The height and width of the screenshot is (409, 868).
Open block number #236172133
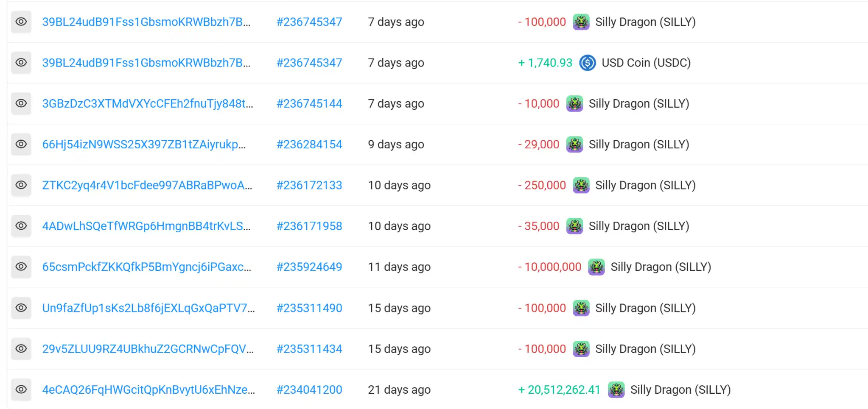(309, 185)
